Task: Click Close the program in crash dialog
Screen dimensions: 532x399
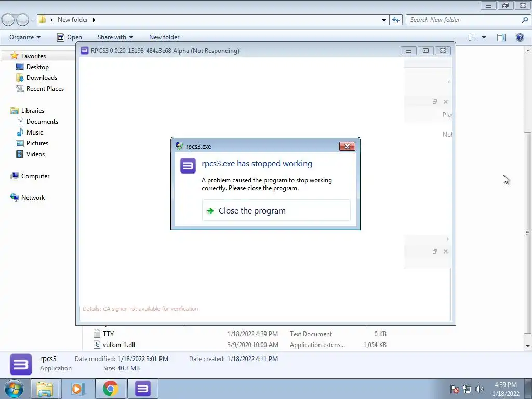Action: click(276, 211)
